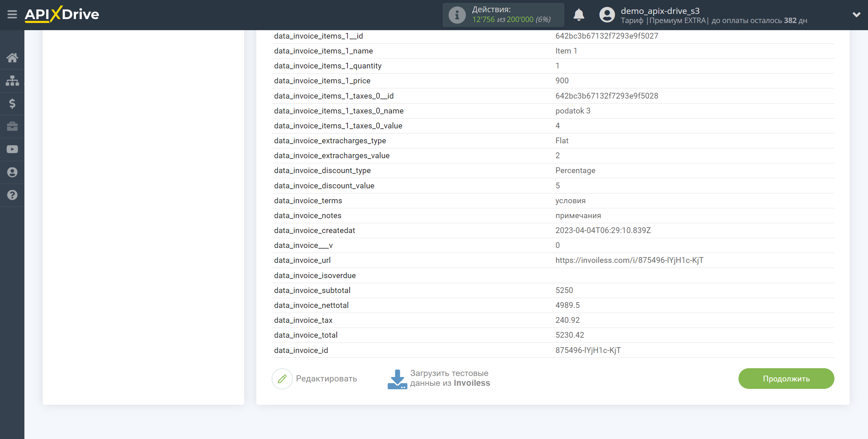Image resolution: width=868 pixels, height=439 pixels.
Task: Click the ApiX-Drive logo
Action: [62, 14]
